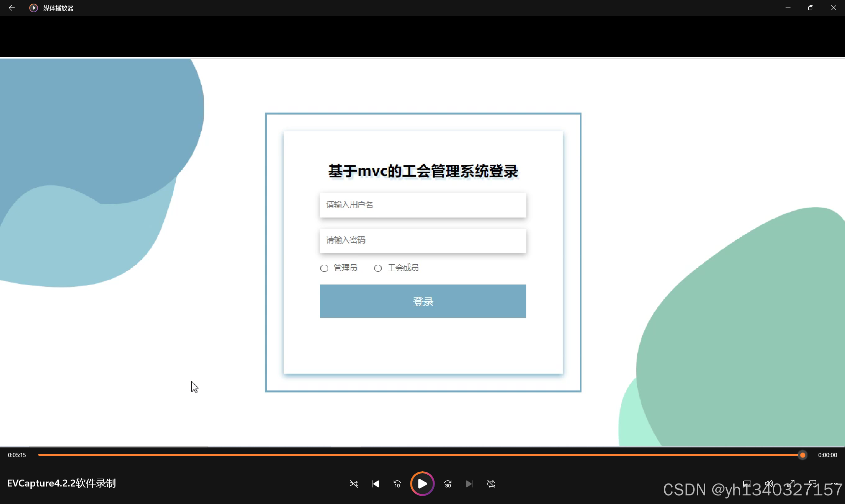845x504 pixels.
Task: Enter full screen mode
Action: tap(791, 483)
